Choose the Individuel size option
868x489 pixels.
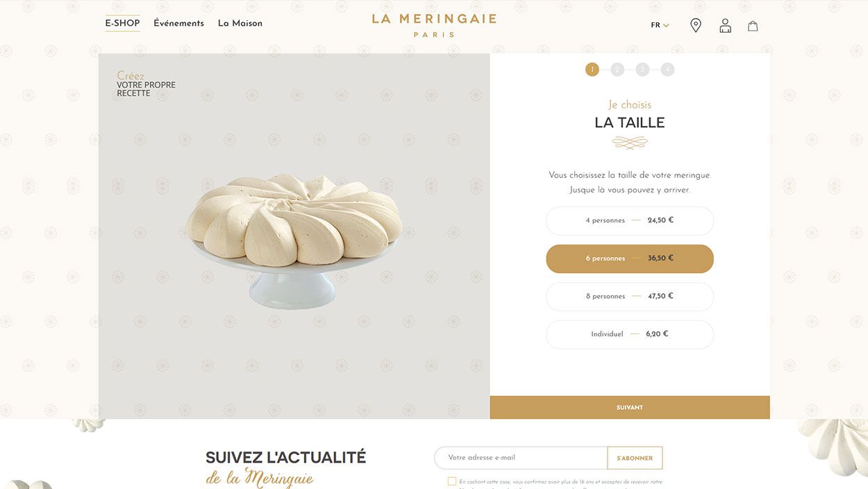coord(630,334)
